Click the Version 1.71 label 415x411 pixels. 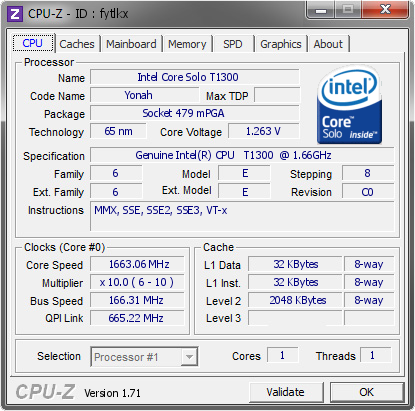coord(112,393)
